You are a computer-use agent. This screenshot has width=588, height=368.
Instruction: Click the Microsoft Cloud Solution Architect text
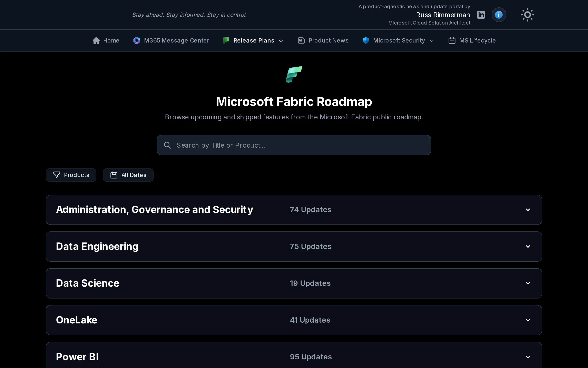[x=429, y=23]
